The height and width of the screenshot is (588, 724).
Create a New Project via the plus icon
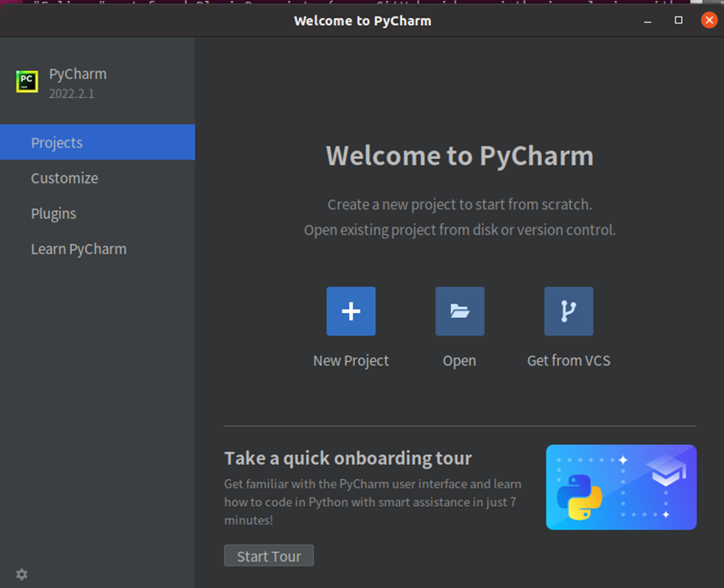point(351,310)
